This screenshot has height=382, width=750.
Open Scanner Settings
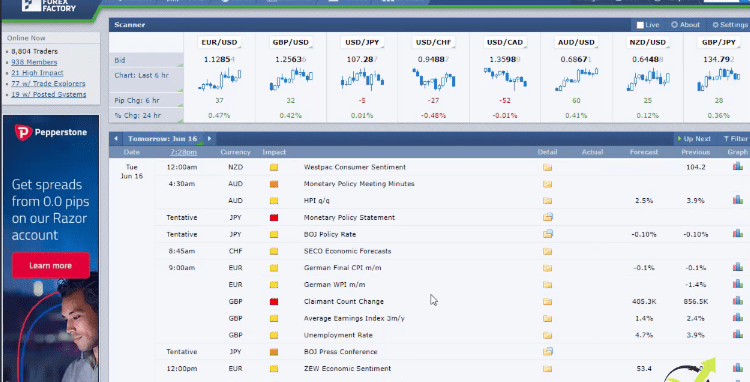click(729, 25)
